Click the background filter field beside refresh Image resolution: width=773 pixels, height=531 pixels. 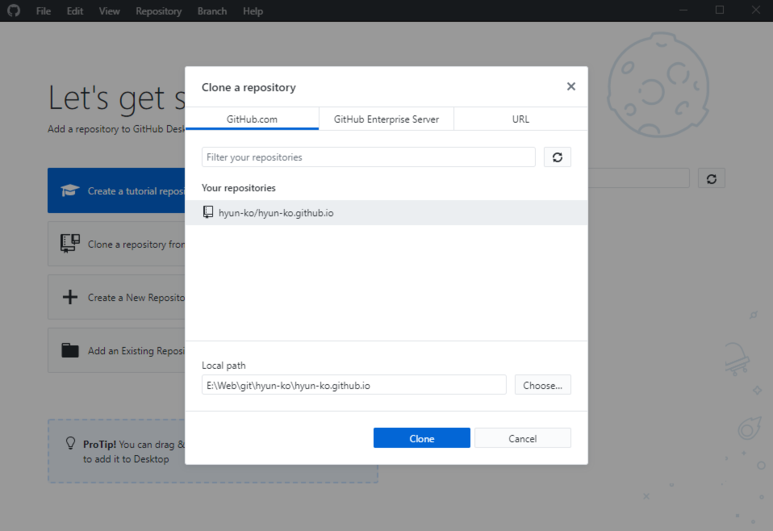(x=638, y=178)
